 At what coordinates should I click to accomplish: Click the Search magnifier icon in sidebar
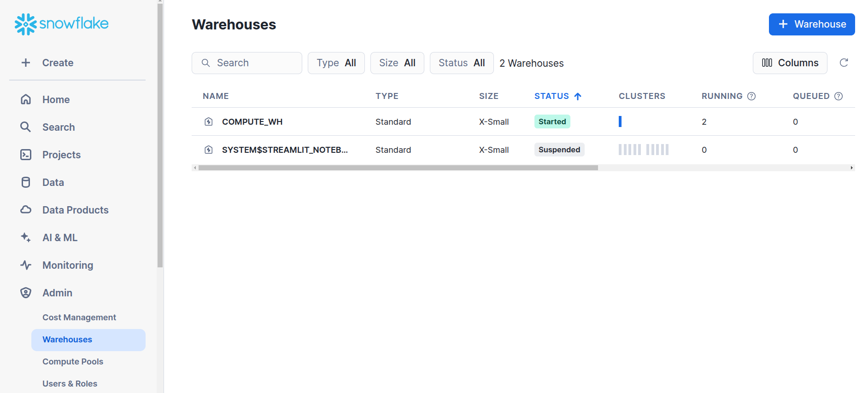[26, 127]
